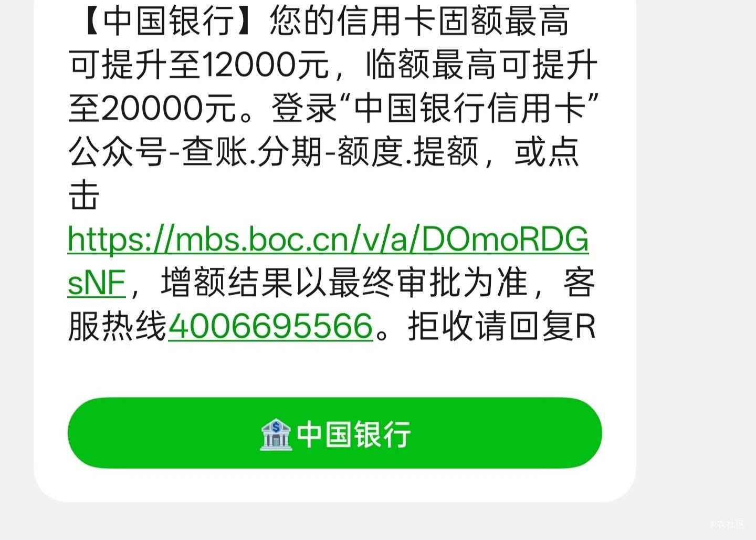Tap the 公众号-查账.分期-额度.提额 line
Viewport: 756px width, 540px height.
[274, 152]
